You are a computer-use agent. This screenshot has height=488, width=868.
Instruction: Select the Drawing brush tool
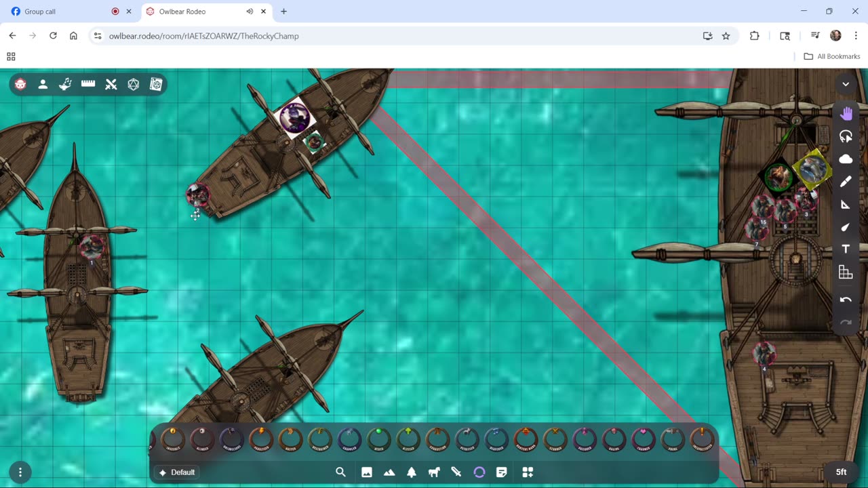(846, 182)
